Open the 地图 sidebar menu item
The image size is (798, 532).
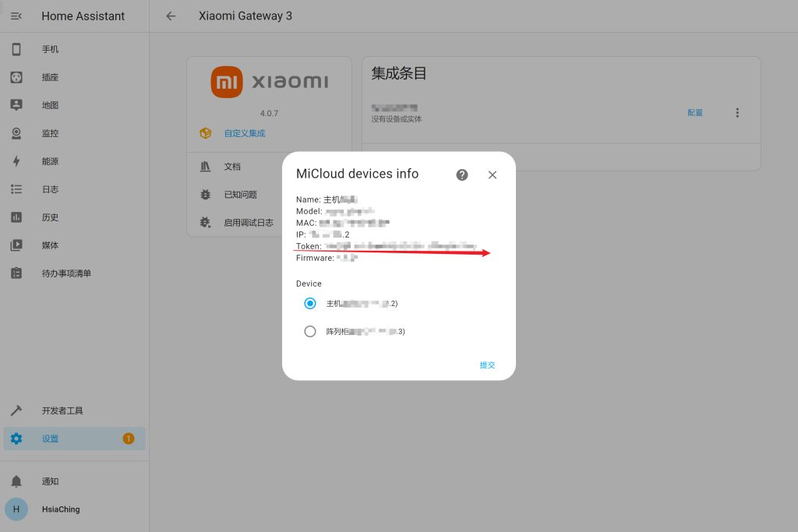tap(74, 105)
